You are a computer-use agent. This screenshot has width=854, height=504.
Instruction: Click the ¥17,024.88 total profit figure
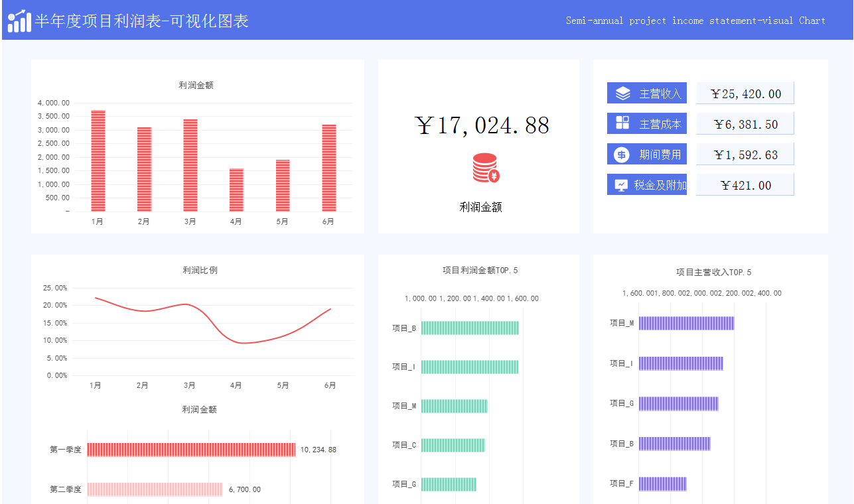[482, 125]
